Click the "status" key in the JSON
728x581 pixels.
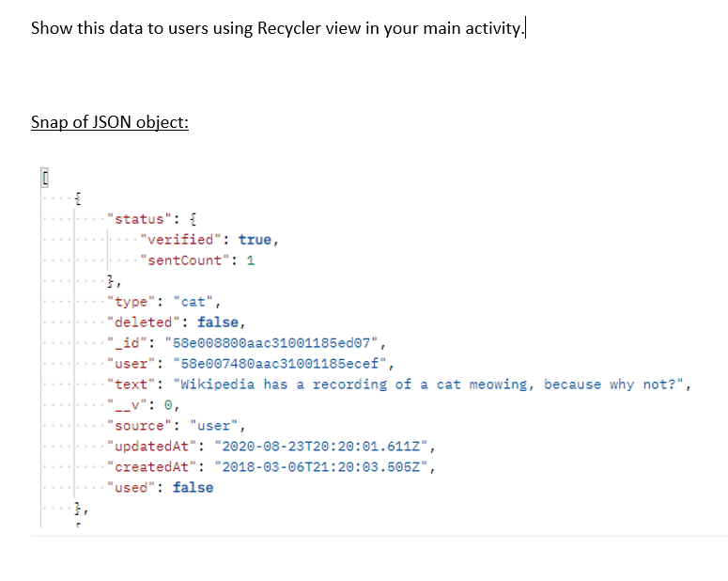pos(139,218)
